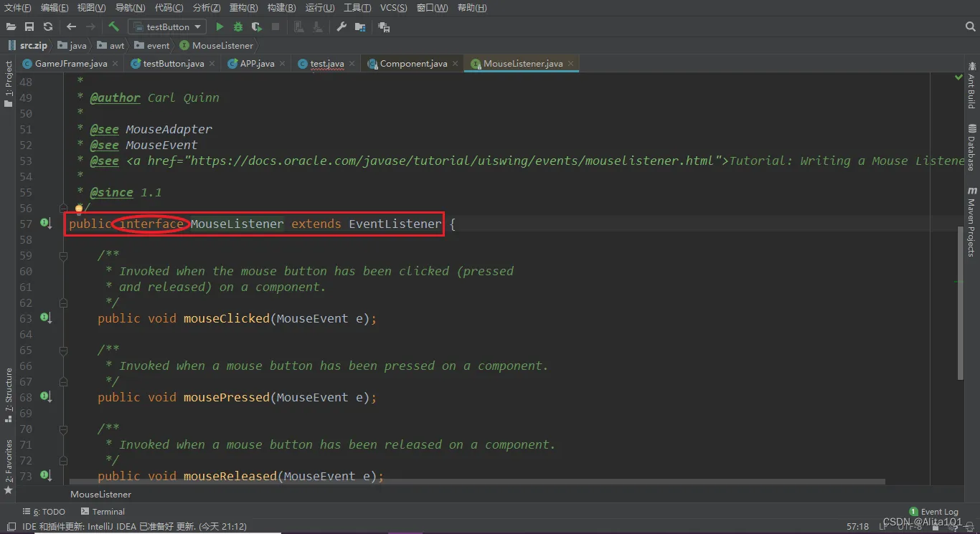Close the APP.java tab
The height and width of the screenshot is (534, 980).
[x=282, y=64]
